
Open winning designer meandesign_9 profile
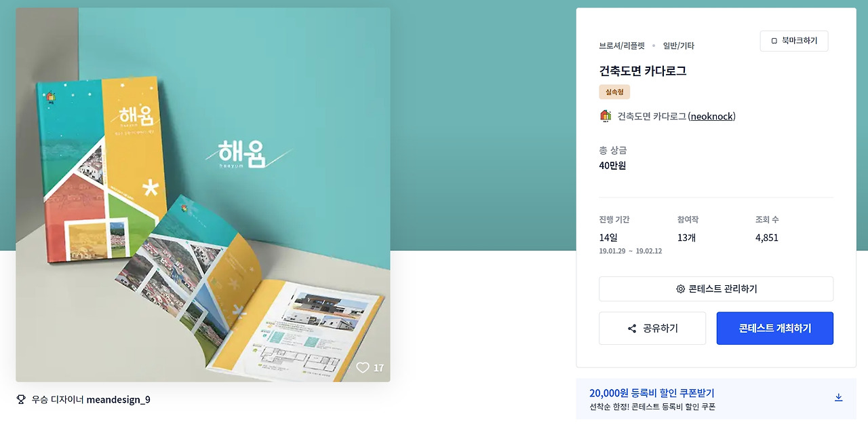pyautogui.click(x=119, y=399)
